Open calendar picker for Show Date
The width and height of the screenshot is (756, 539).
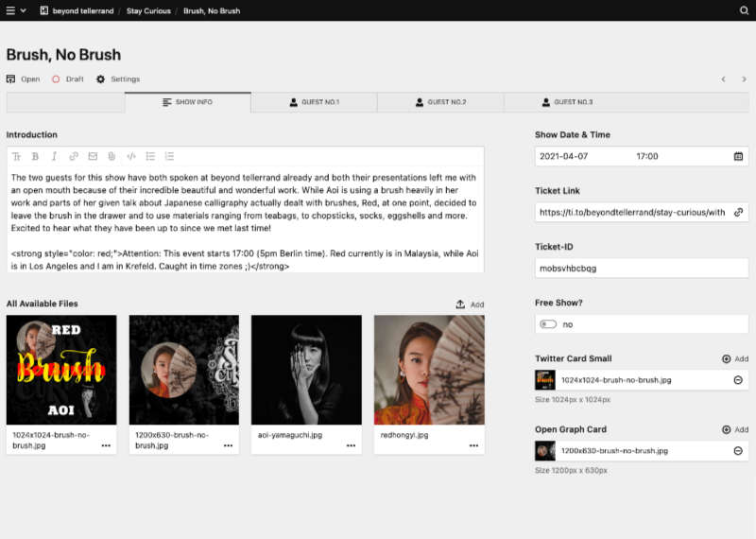click(738, 156)
